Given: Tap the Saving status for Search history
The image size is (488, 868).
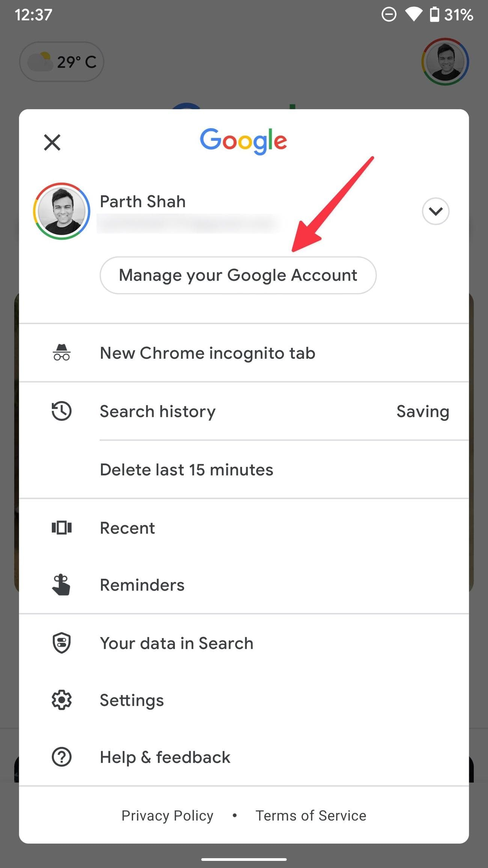Looking at the screenshot, I should click(x=423, y=411).
